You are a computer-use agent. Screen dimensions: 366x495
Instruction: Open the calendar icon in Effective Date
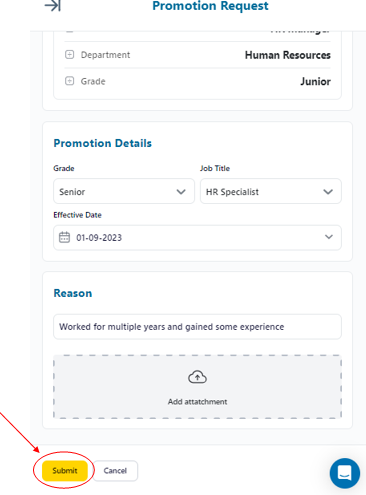[x=64, y=237]
